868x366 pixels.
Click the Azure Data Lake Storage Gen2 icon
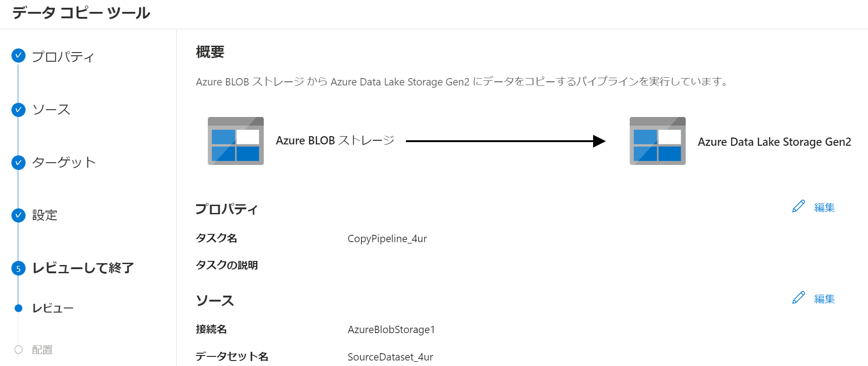(658, 141)
